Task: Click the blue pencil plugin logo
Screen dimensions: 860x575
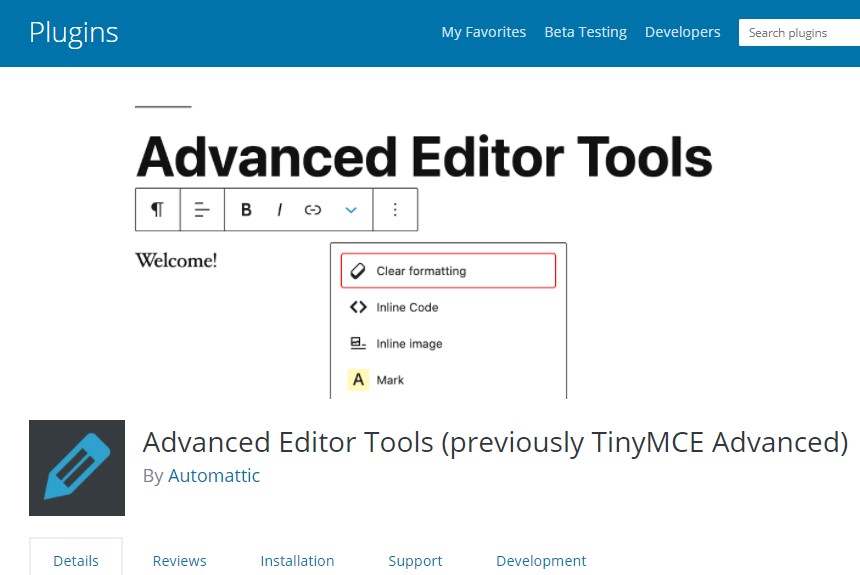Action: 77,468
